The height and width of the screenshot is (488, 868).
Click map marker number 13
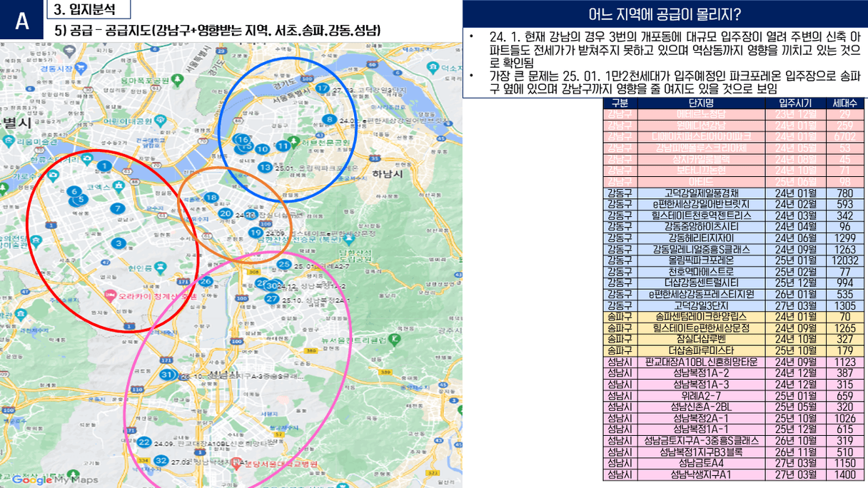[x=265, y=167]
